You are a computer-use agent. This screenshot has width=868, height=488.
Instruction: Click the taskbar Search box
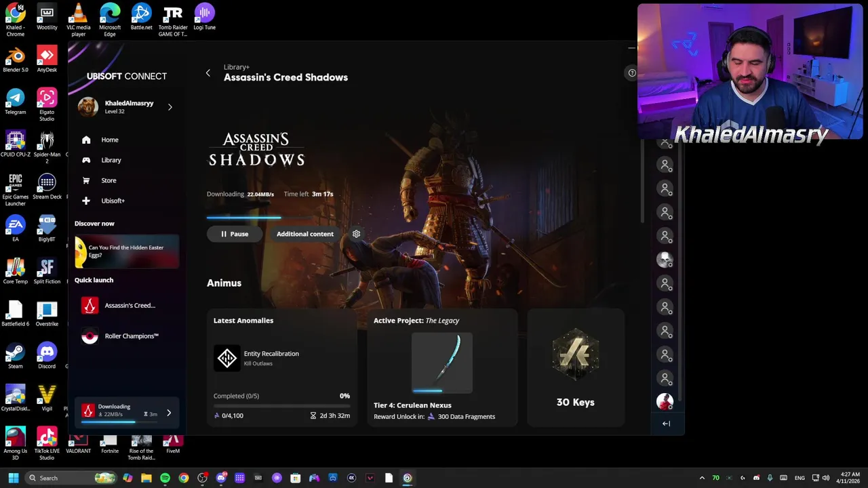71,478
